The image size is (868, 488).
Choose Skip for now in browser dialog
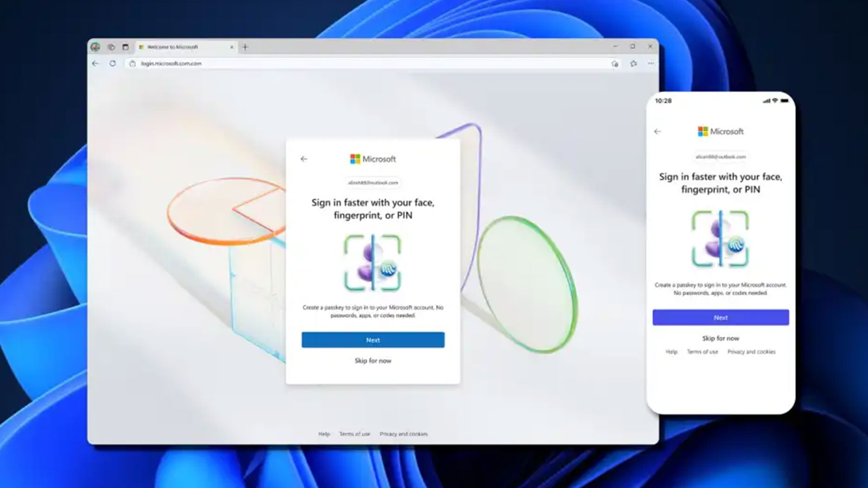pos(373,361)
